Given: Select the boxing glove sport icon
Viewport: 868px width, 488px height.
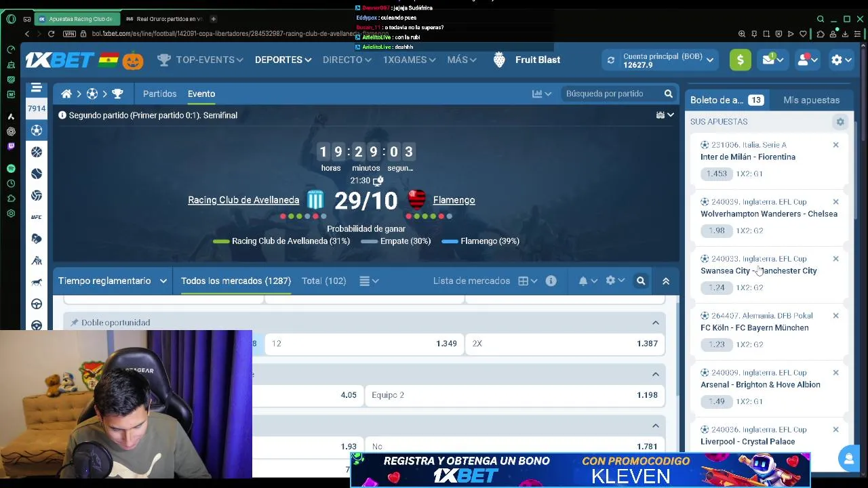Looking at the screenshot, I should point(37,239).
